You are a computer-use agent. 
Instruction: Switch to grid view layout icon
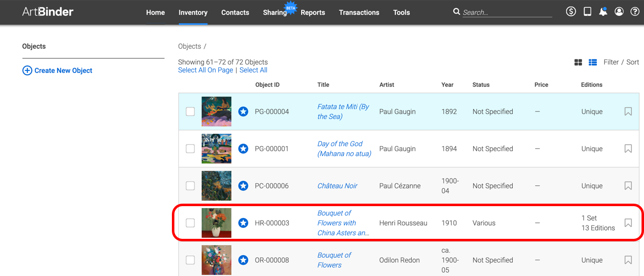pos(578,62)
